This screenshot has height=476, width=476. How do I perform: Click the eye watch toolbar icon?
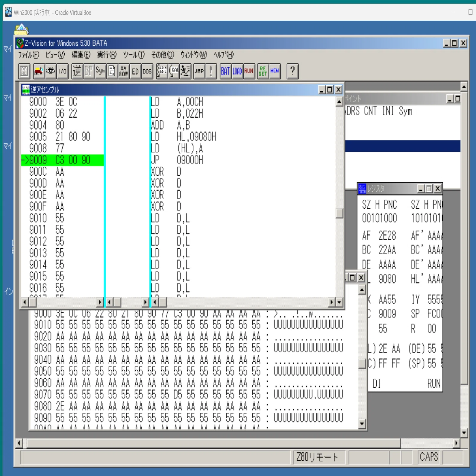point(51,71)
